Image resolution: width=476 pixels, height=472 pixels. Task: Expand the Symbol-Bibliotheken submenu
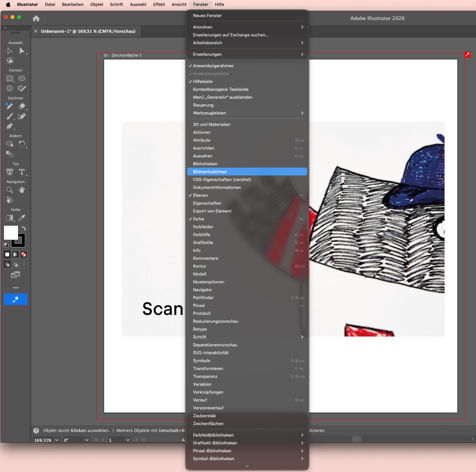tap(247, 459)
